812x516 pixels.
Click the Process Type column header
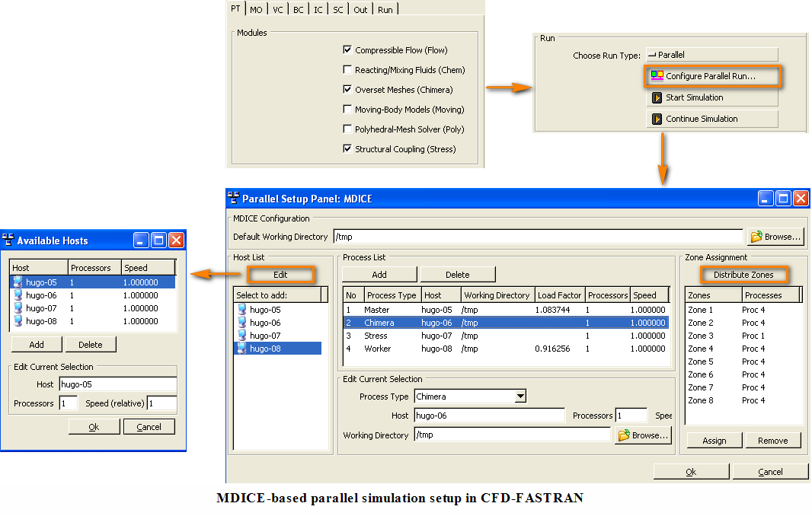392,295
